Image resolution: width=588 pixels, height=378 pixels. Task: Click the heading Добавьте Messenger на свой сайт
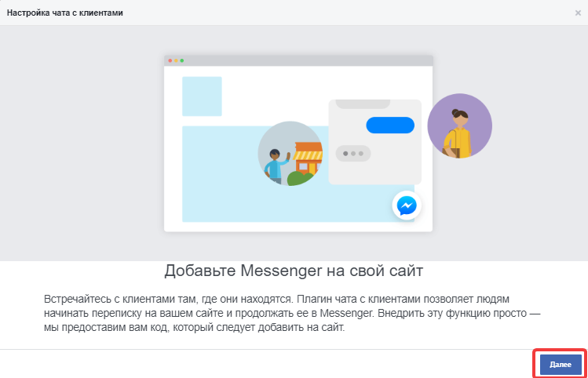click(x=294, y=271)
